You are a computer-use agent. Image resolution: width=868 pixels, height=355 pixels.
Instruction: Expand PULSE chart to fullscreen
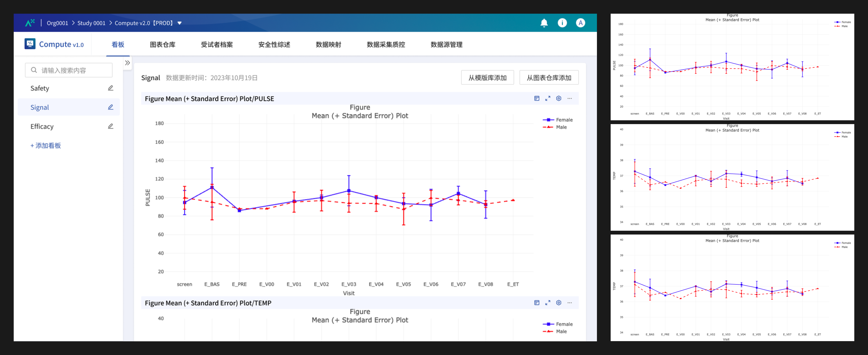point(548,99)
